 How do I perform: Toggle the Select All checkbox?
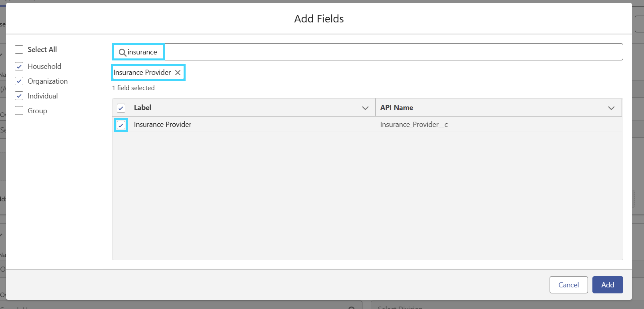point(19,49)
